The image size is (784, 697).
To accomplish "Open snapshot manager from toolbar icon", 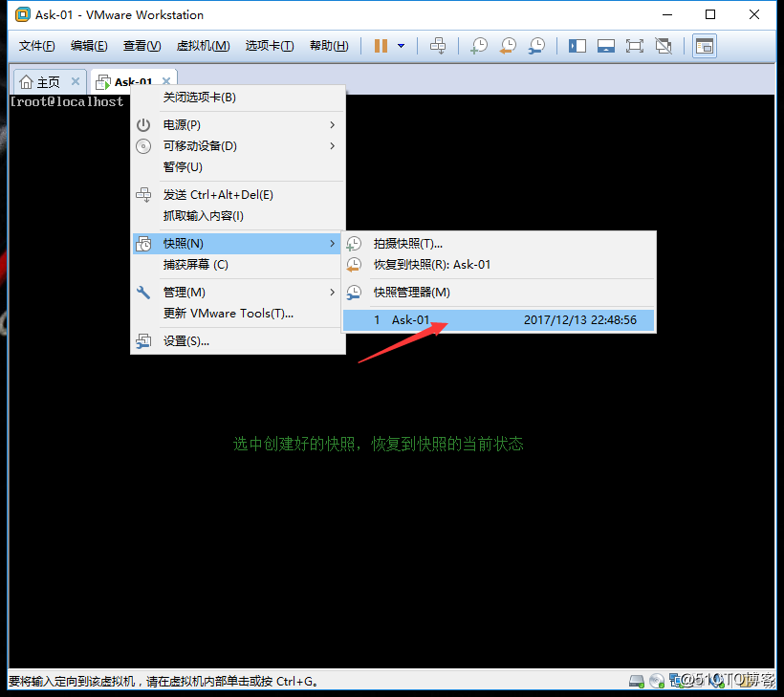I will tap(536, 46).
